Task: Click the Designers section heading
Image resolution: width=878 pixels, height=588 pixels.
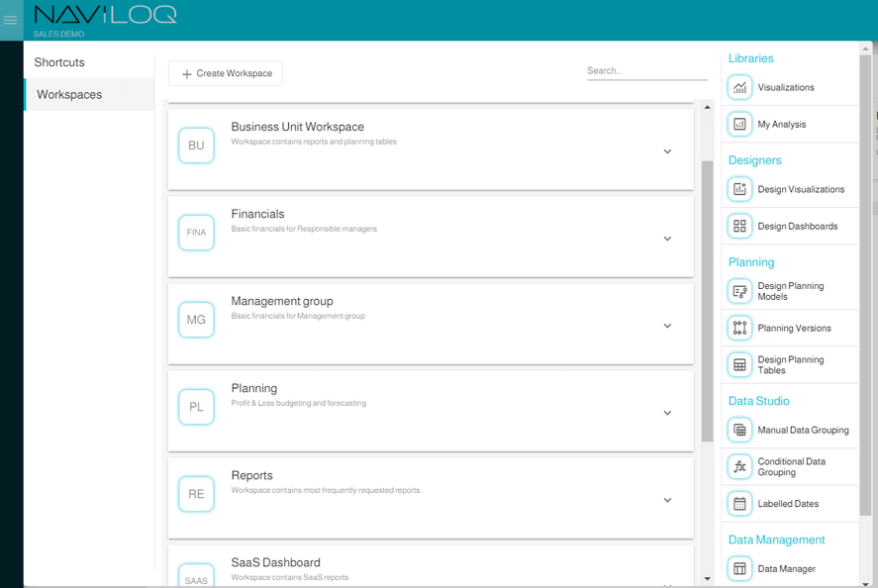Action: pyautogui.click(x=754, y=160)
